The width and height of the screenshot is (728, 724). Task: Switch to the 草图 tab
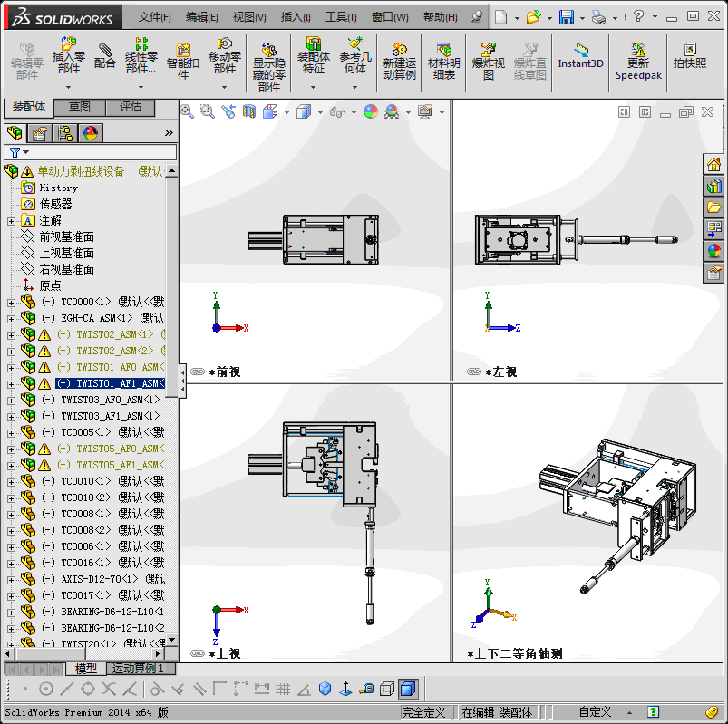pos(80,107)
